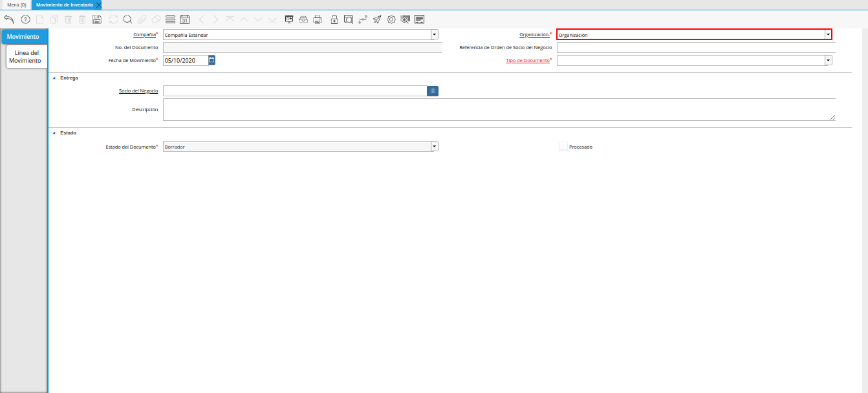Click the Compañía field label link
The width and height of the screenshot is (868, 393).
coord(144,34)
